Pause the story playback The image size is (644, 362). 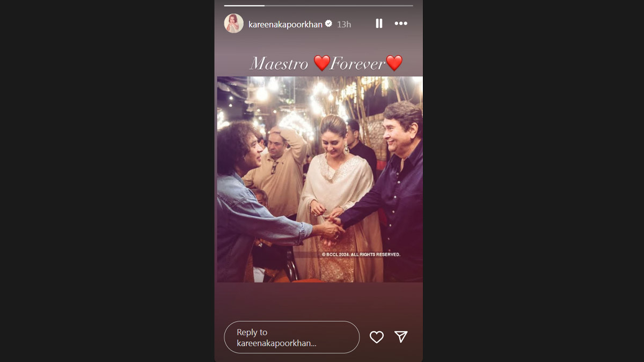(379, 24)
